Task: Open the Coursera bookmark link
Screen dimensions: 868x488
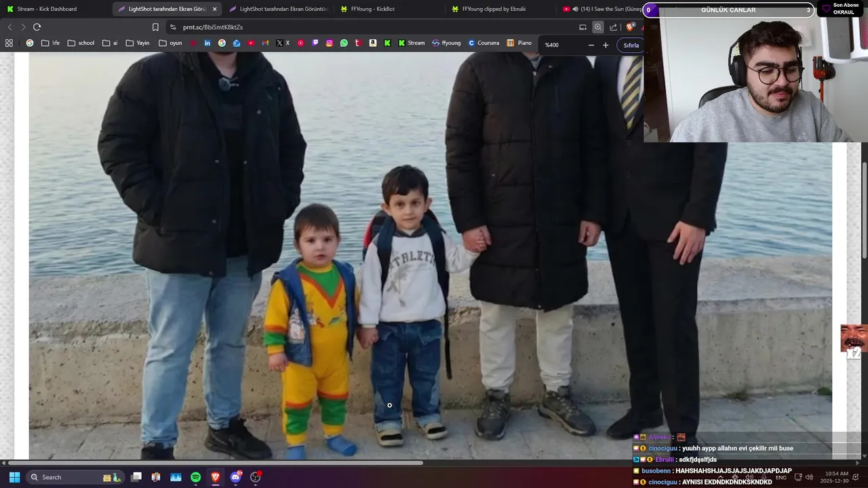Action: click(484, 43)
